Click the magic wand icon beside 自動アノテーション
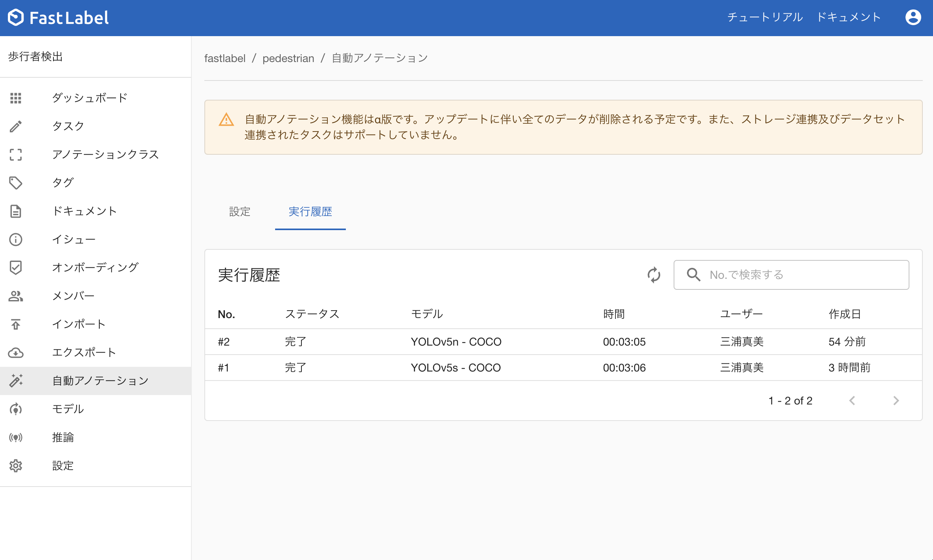933x560 pixels. [16, 381]
